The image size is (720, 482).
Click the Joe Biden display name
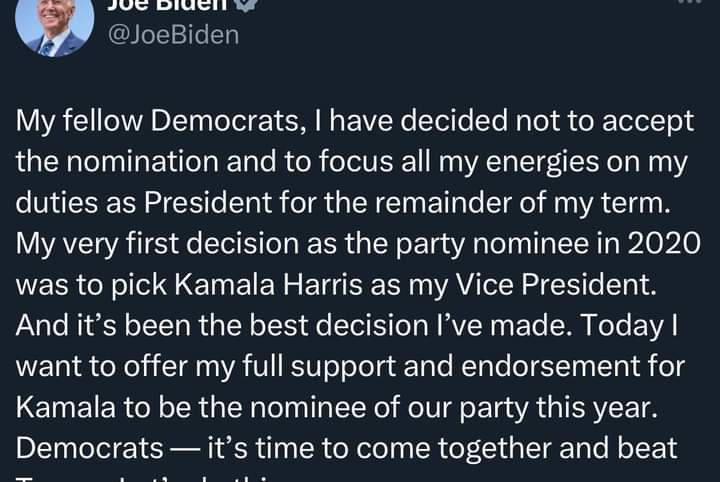[x=167, y=5]
